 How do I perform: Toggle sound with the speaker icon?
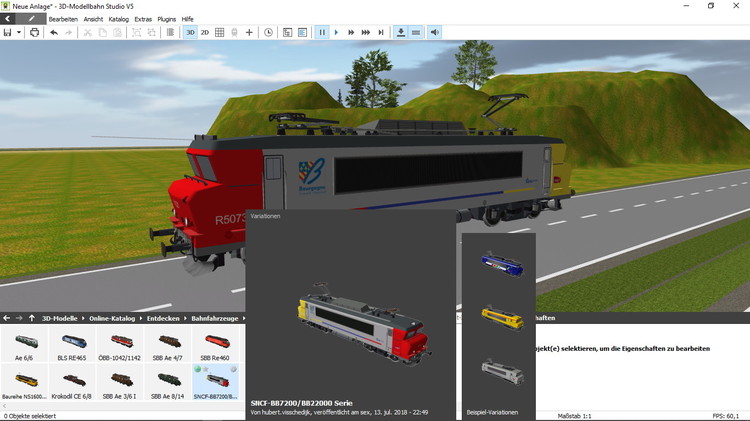435,33
